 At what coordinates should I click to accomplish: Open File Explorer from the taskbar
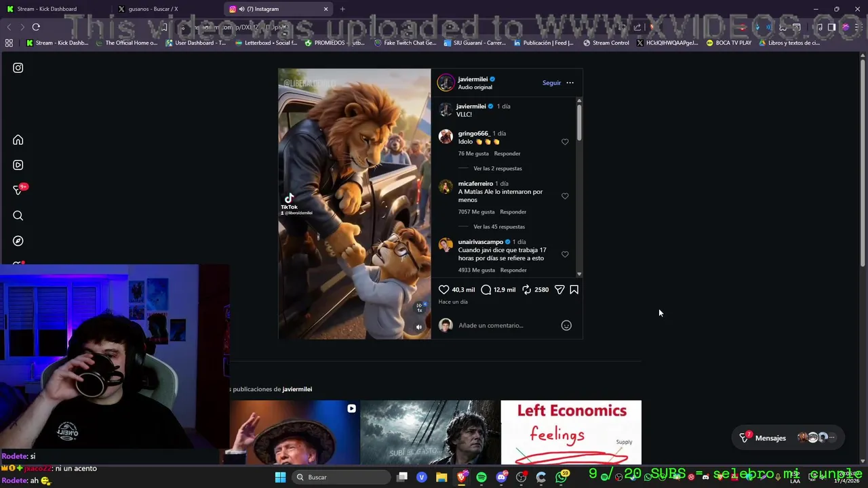pos(441,477)
